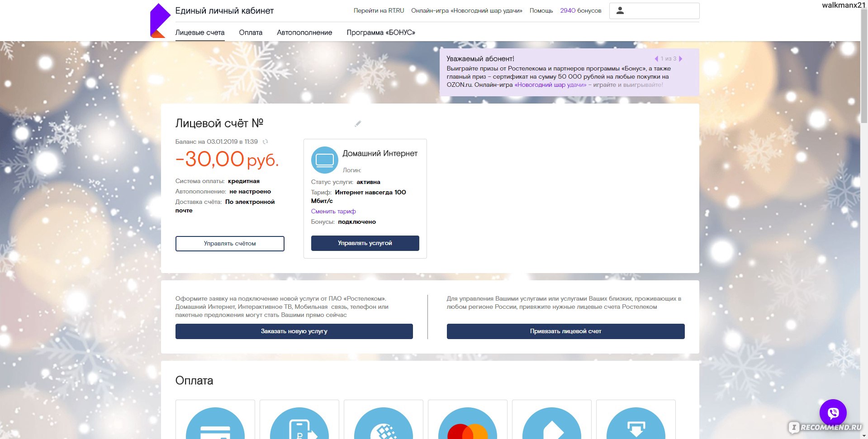Open the Программа «БОНУС» tab
Screen dimensions: 868x439
pos(381,33)
